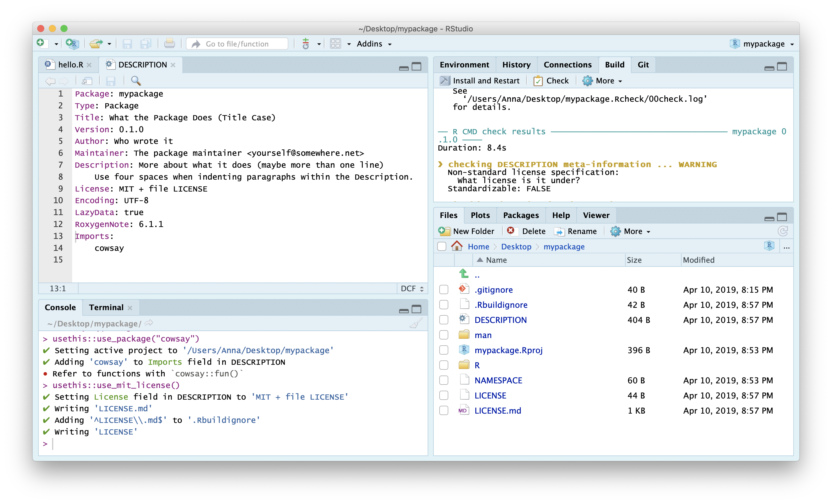Viewport: 832px width, 504px height.
Task: Switch to the Git tab
Action: click(643, 65)
